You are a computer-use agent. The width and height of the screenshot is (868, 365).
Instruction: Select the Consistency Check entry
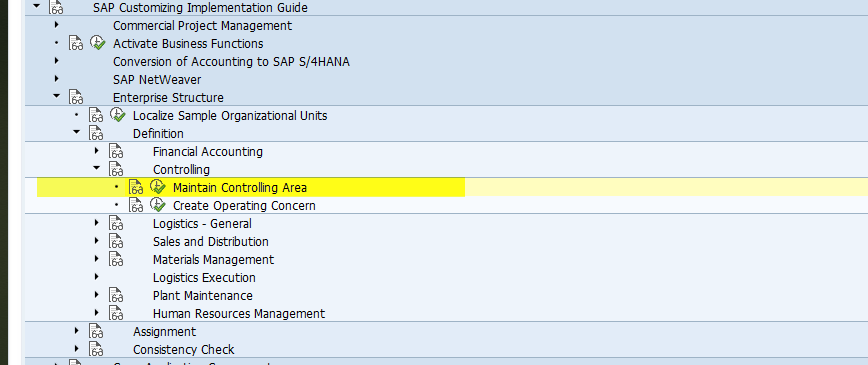183,349
